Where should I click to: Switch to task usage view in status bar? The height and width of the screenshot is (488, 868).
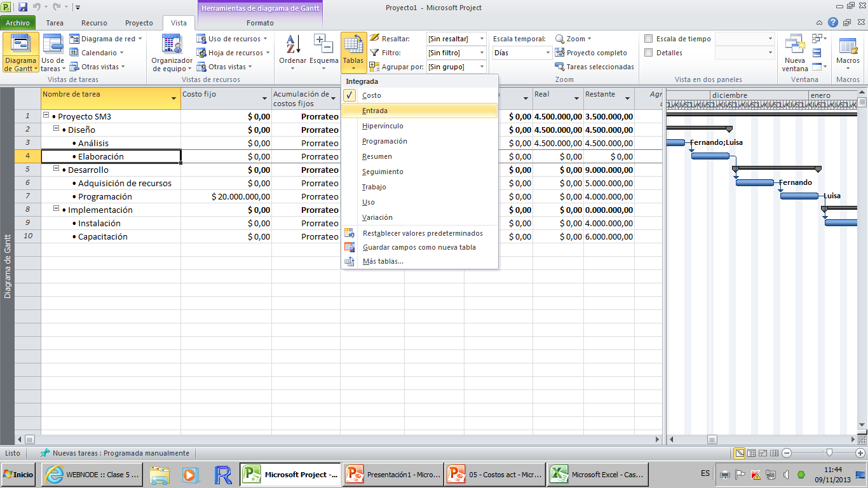pyautogui.click(x=751, y=453)
